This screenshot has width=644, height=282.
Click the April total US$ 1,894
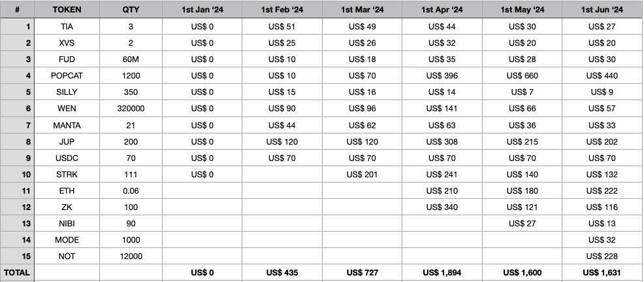pos(442,273)
